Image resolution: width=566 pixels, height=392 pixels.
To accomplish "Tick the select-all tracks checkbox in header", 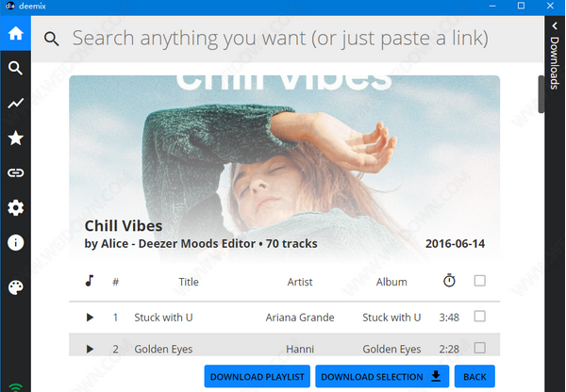I will point(479,281).
